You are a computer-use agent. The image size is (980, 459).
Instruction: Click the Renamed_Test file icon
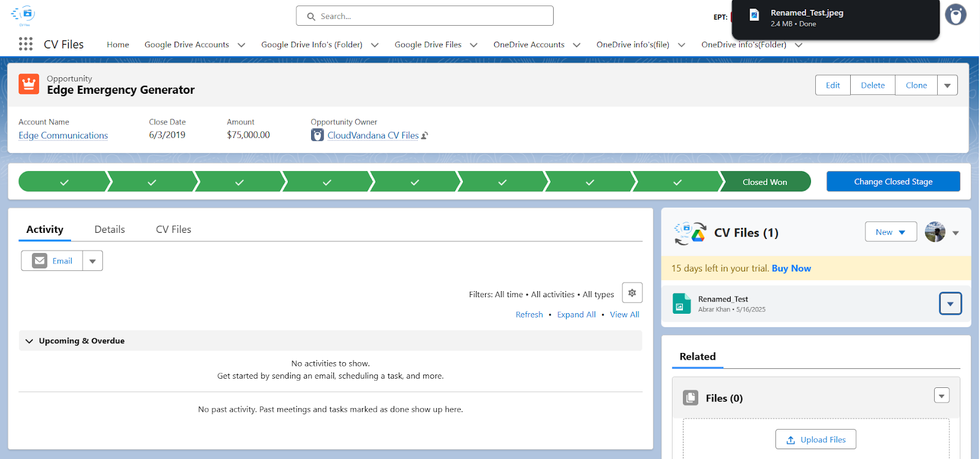[x=682, y=304]
